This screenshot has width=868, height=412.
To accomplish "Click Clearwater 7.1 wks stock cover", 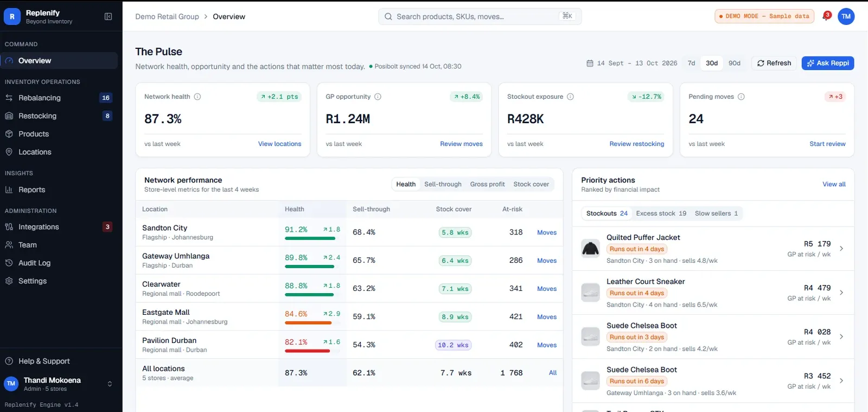I will pyautogui.click(x=455, y=289).
